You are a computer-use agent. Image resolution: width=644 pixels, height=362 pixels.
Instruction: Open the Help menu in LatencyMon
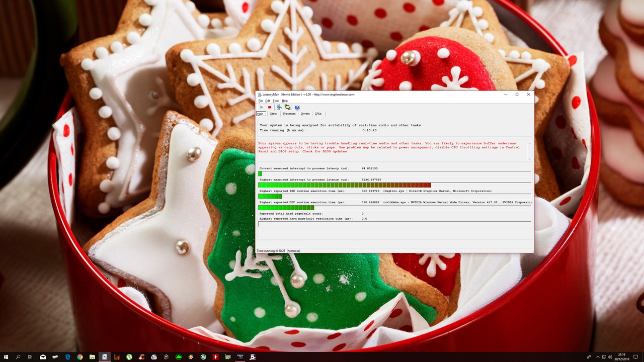285,101
